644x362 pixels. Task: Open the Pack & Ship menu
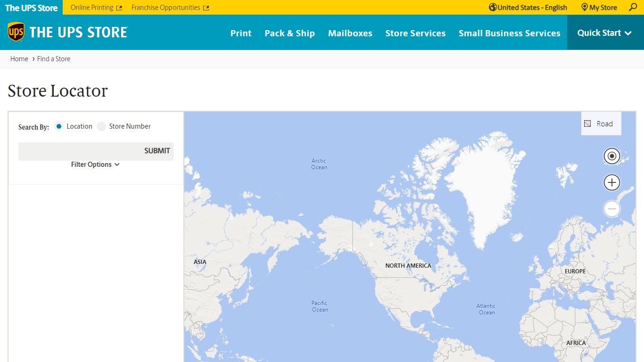coord(289,33)
